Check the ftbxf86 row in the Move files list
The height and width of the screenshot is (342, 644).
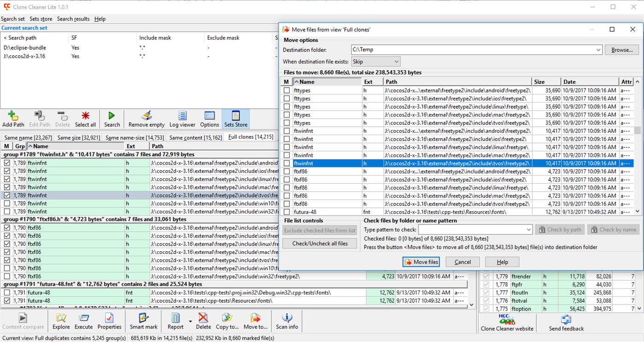click(x=286, y=171)
